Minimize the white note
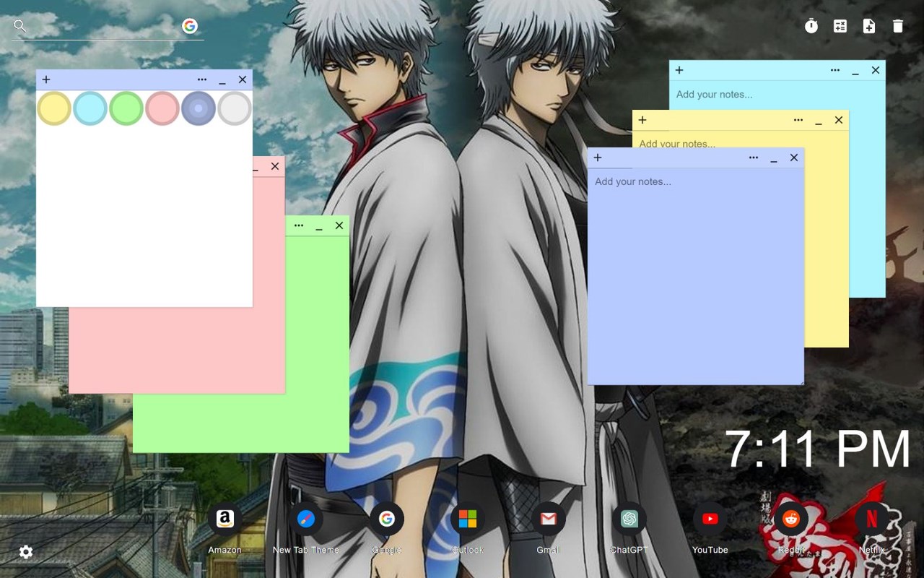The height and width of the screenshot is (578, 924). [222, 81]
